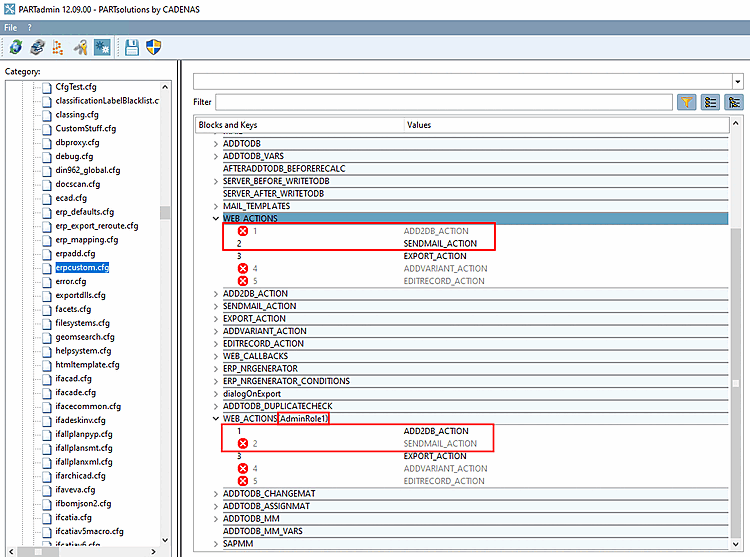Screen dimensions: 750x557
Task: Click in the Filter text field
Action: click(444, 102)
